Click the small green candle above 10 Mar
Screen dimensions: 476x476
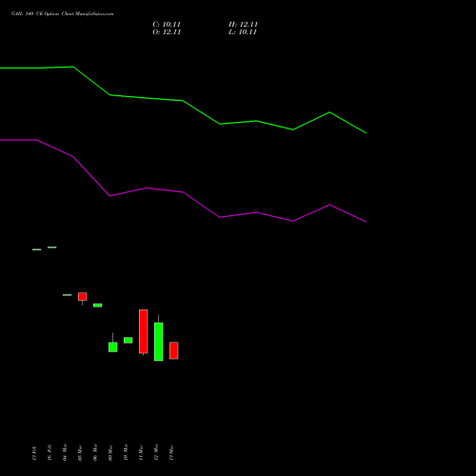(x=129, y=340)
